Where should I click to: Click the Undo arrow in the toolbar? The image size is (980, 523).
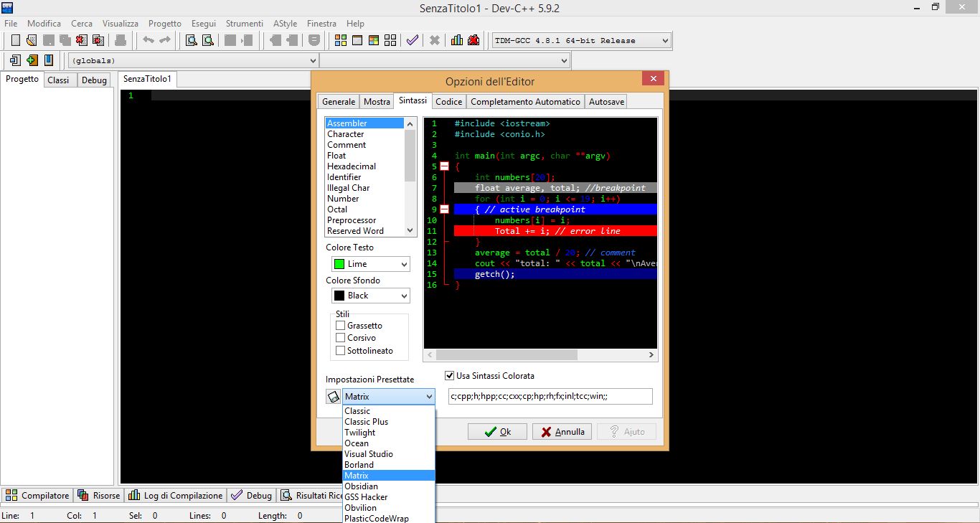click(149, 40)
